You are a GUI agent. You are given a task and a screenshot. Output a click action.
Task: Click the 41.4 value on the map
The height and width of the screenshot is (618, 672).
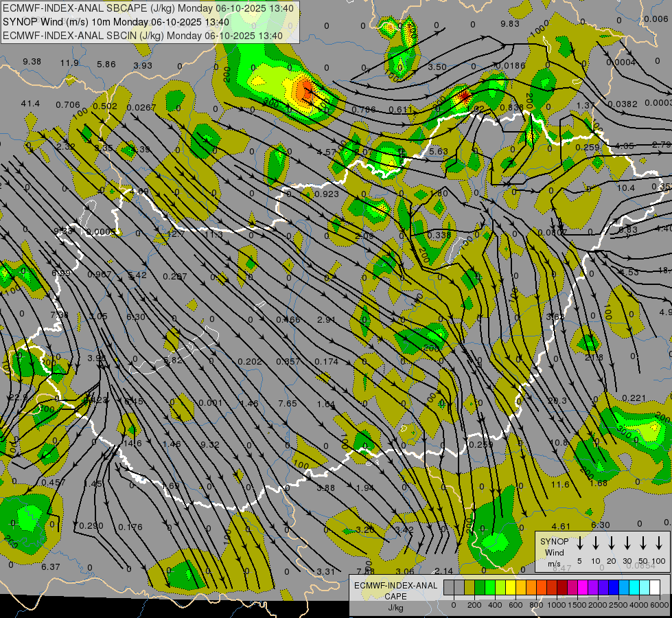pos(30,104)
